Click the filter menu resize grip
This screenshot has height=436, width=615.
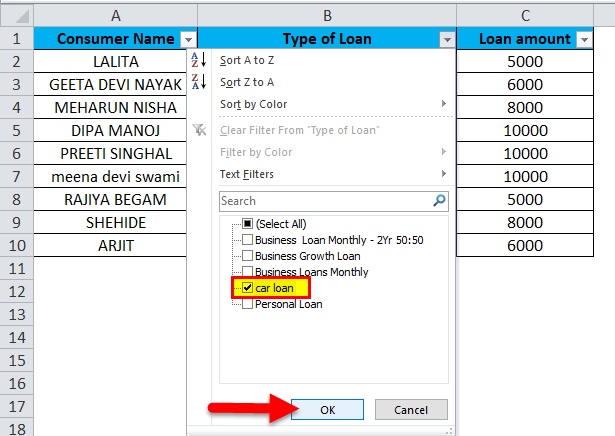449,431
